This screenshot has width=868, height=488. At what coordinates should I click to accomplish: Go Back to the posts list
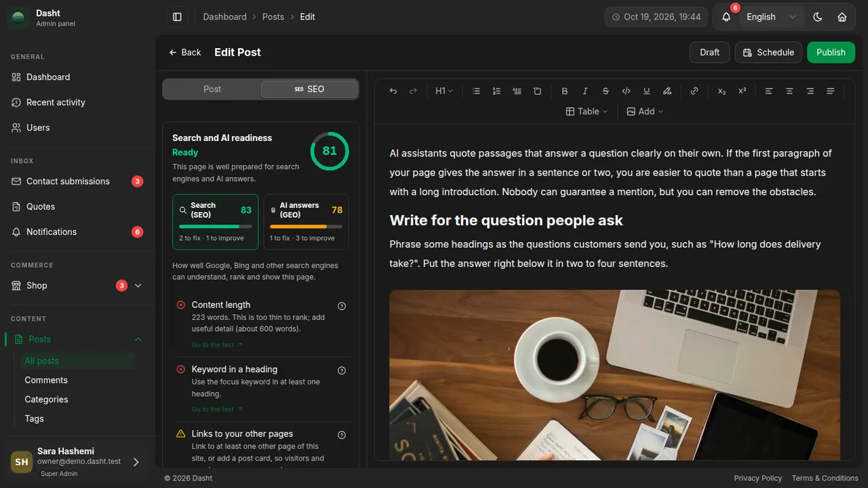(185, 52)
